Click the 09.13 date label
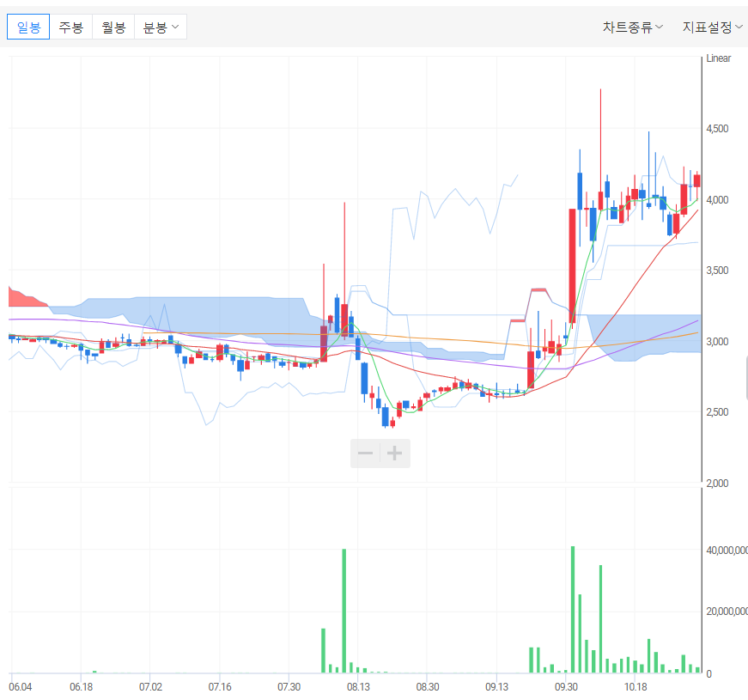The image size is (748, 700). click(x=496, y=687)
